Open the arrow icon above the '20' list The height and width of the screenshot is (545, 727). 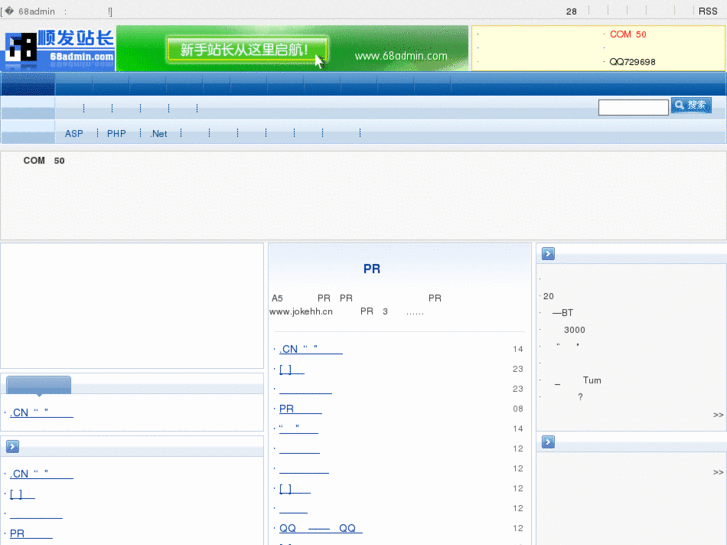[548, 254]
